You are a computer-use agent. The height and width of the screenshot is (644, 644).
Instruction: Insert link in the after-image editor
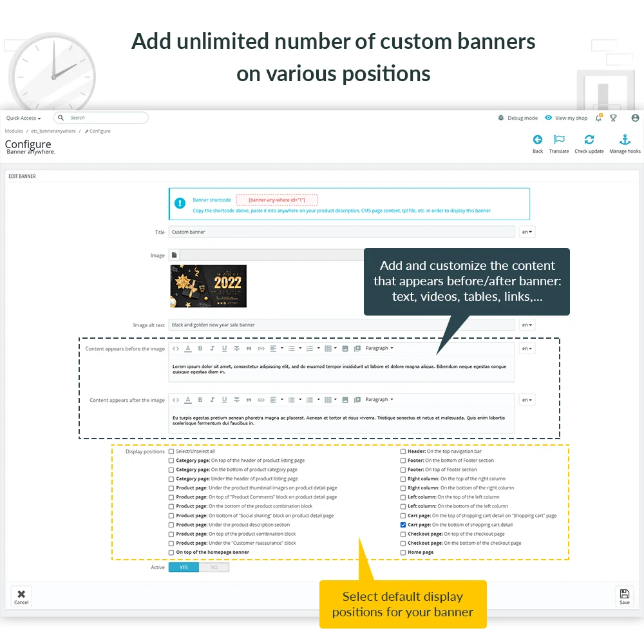pyautogui.click(x=261, y=400)
